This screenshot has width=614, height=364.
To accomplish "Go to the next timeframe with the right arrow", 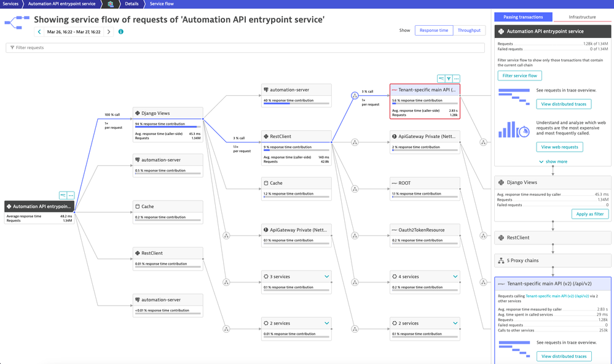I will [x=109, y=32].
